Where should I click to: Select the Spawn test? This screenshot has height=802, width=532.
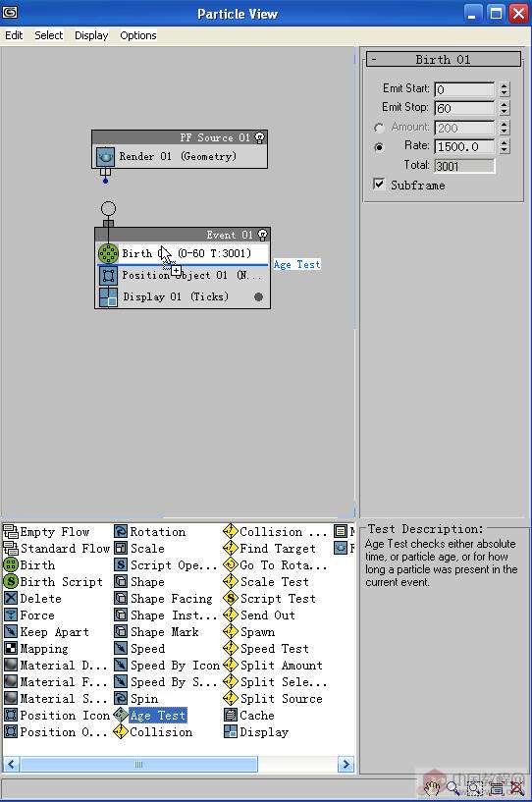tap(249, 632)
